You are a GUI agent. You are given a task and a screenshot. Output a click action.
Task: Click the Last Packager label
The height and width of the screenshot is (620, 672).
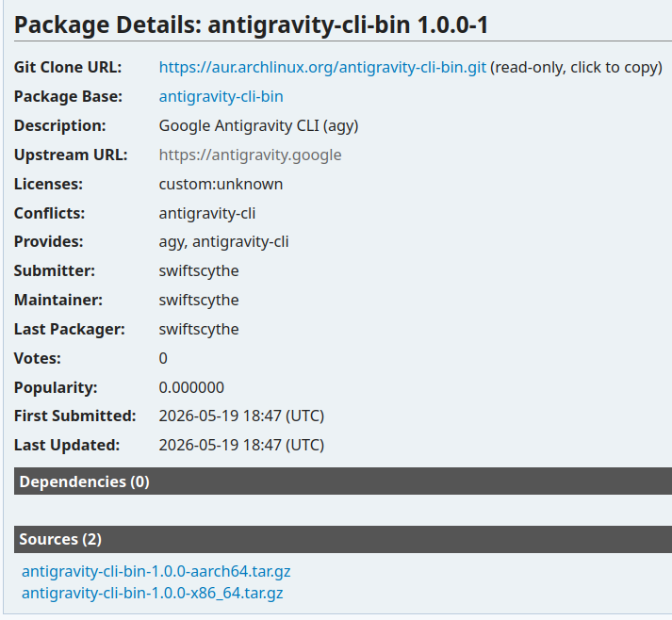pos(70,329)
